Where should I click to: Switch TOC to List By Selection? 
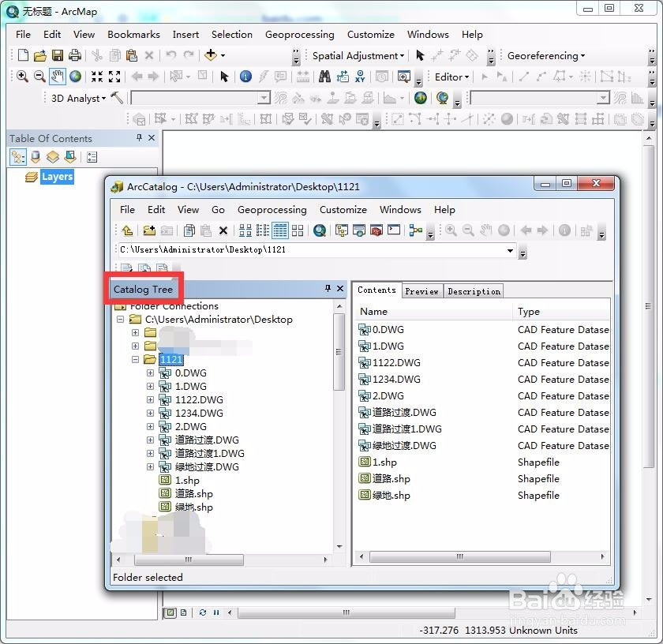(x=69, y=157)
